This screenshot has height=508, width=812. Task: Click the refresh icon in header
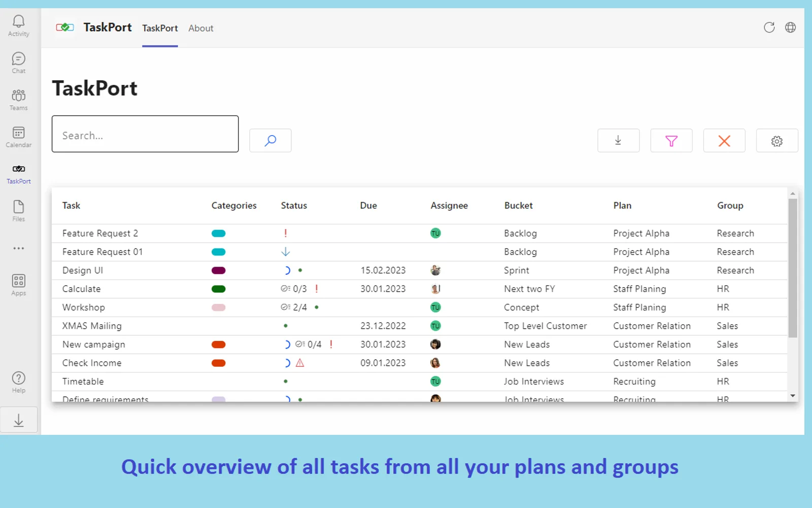[769, 27]
